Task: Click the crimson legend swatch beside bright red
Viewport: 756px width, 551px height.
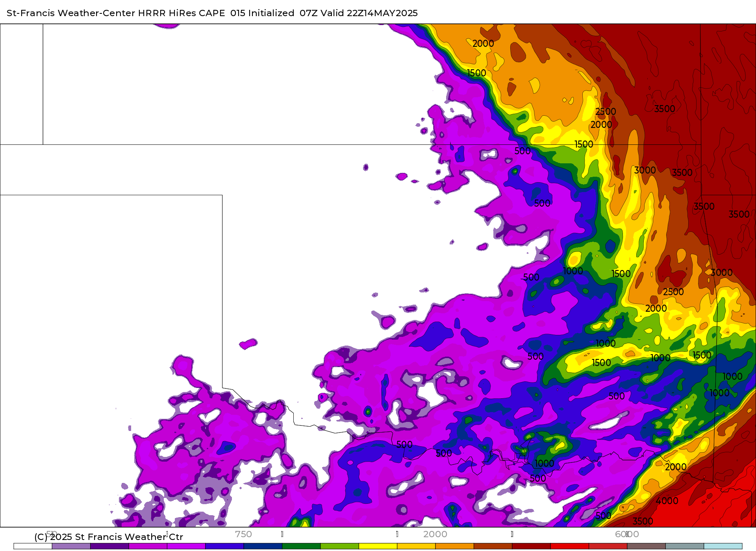Action: [608, 546]
